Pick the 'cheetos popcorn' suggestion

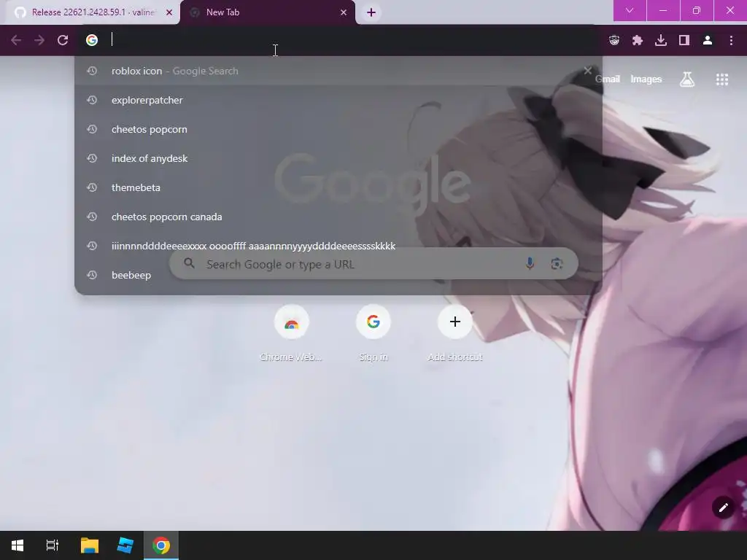(x=338, y=129)
